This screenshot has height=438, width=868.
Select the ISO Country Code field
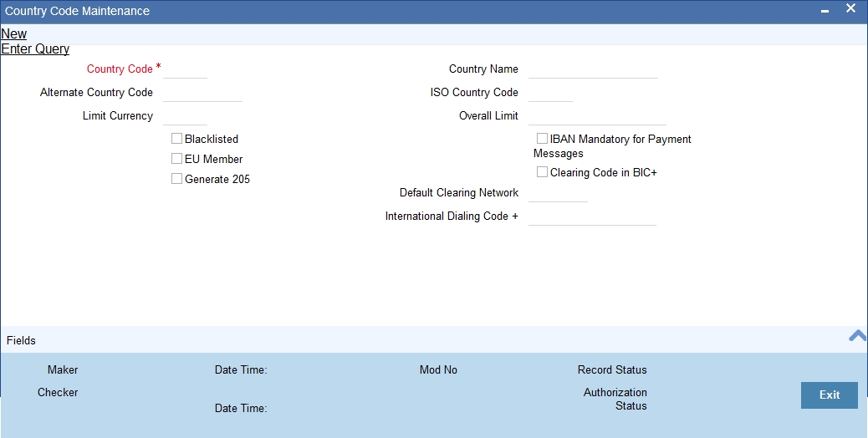click(550, 92)
